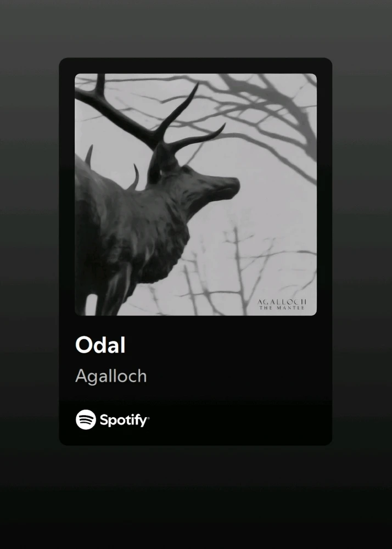Click the black card border above the album art
The width and height of the screenshot is (392, 549).
pyautogui.click(x=195, y=65)
